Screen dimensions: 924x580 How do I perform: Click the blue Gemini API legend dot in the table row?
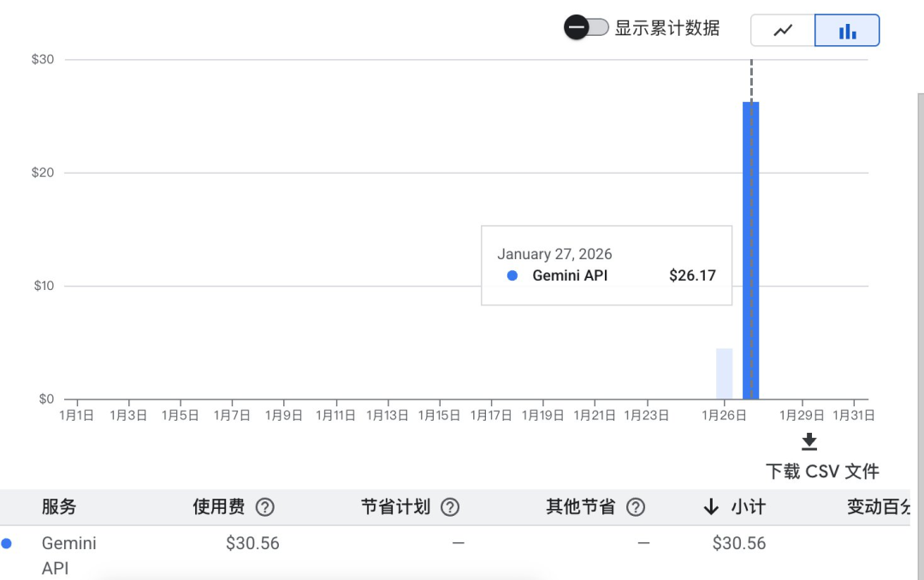click(7, 543)
